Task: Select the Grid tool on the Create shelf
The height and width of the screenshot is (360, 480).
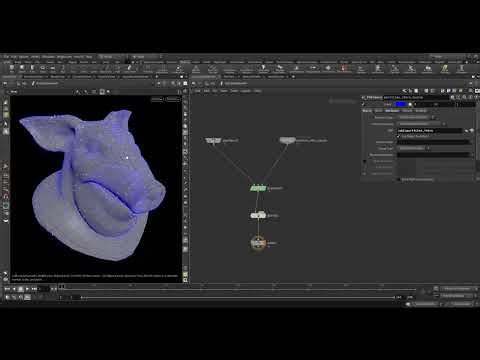Action: (x=53, y=69)
